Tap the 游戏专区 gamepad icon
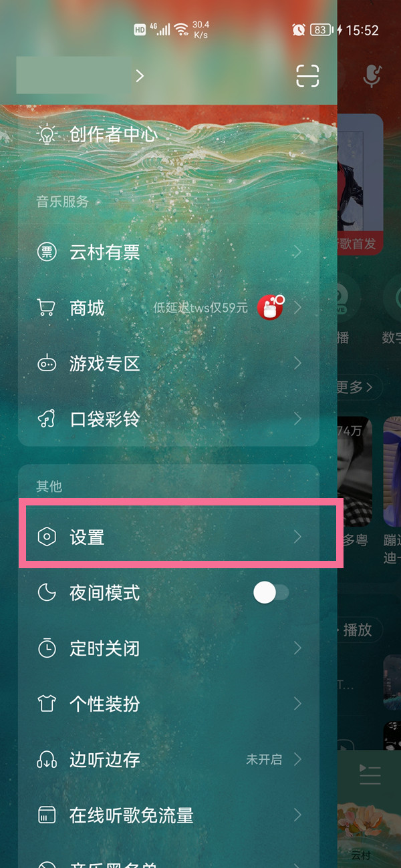401x868 pixels. pos(46,364)
